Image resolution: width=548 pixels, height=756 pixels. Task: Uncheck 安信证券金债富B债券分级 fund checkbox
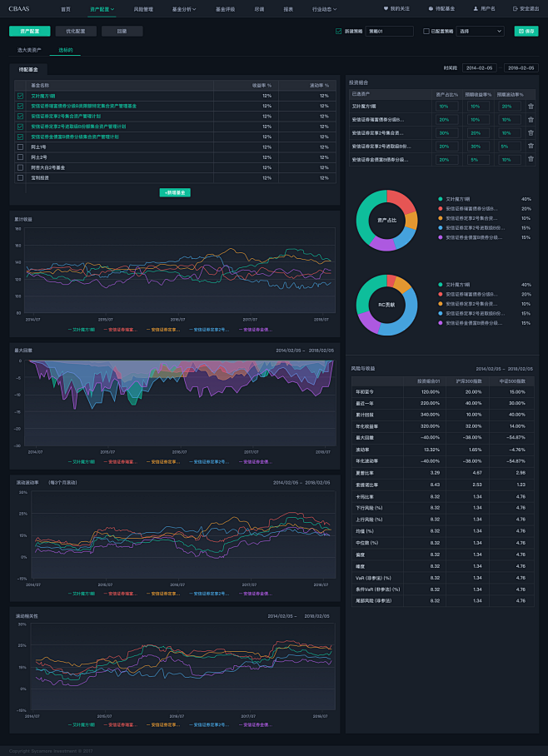(x=20, y=137)
